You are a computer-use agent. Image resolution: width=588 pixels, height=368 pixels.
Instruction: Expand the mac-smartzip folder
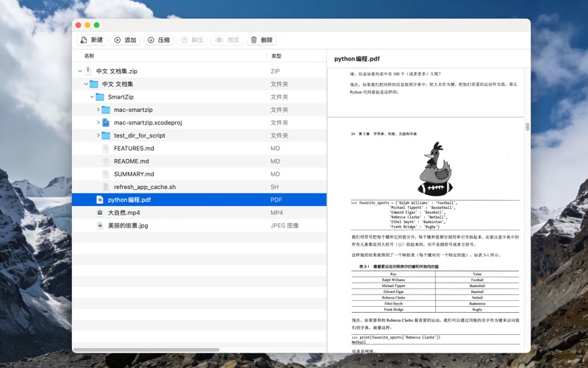98,110
